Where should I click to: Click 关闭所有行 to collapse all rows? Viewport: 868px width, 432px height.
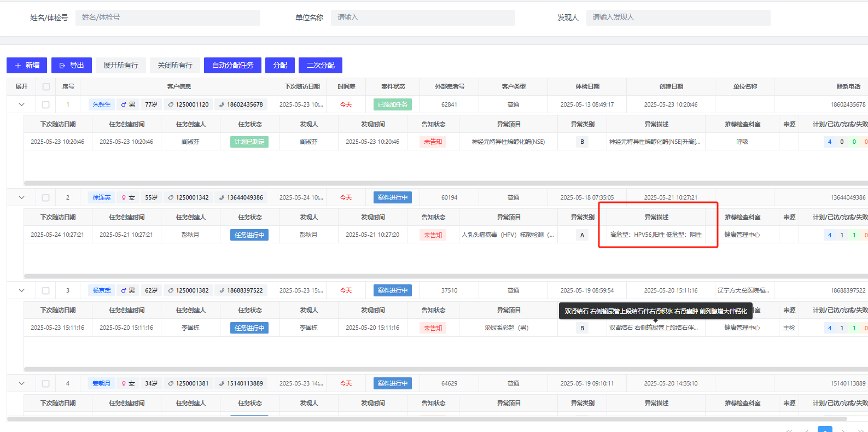175,65
